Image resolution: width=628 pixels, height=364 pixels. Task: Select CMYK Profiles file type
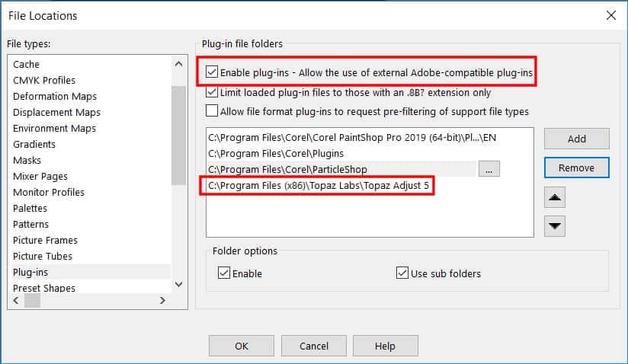click(44, 80)
